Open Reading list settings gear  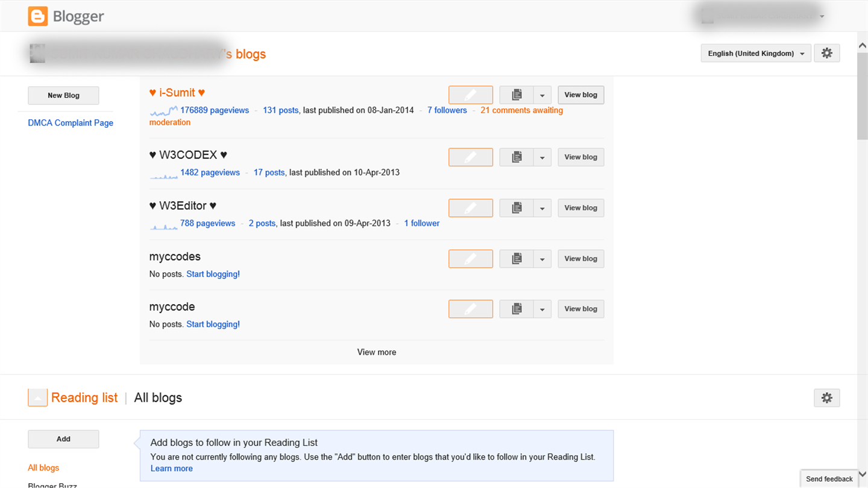[x=826, y=398]
